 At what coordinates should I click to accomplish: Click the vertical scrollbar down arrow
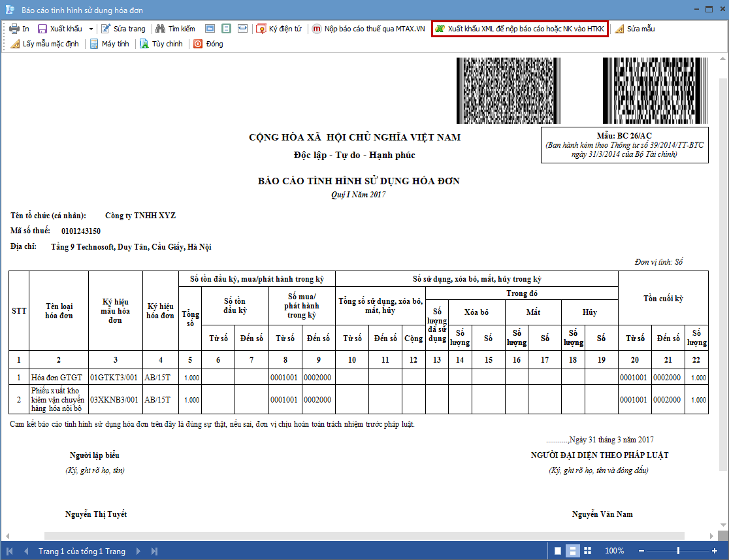723,525
